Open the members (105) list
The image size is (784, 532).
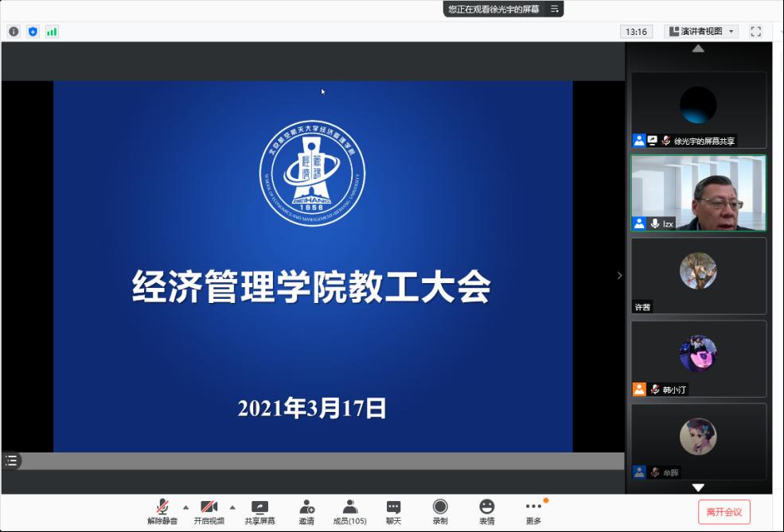pyautogui.click(x=349, y=512)
